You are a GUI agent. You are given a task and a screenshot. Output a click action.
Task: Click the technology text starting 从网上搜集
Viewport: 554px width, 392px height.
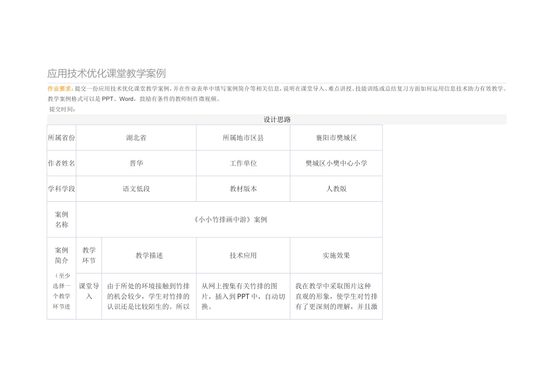[x=243, y=296]
